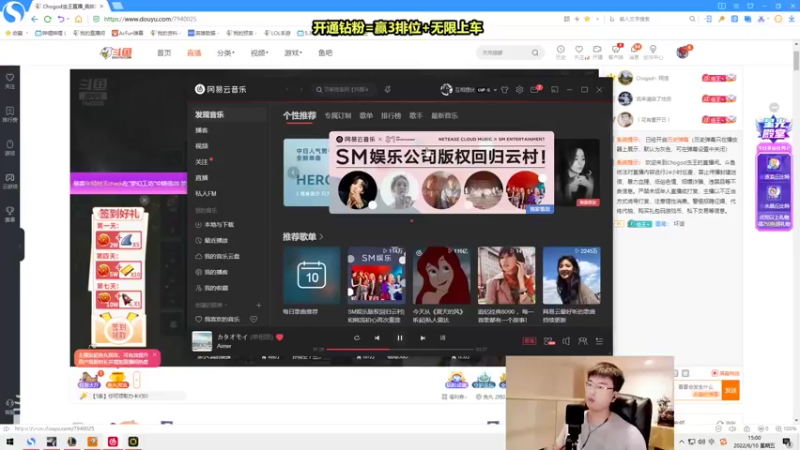Unlike the song via red heart
The image size is (800, 450).
[280, 337]
